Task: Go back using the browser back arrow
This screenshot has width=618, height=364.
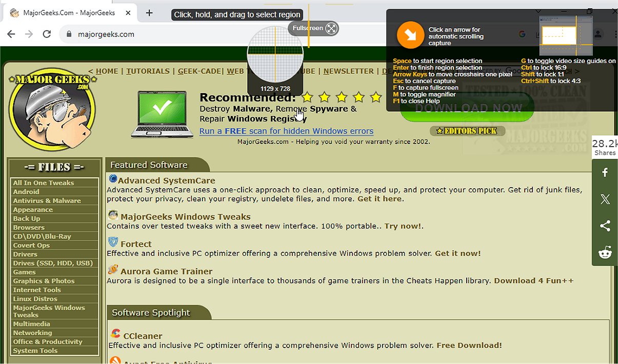Action: click(x=11, y=34)
